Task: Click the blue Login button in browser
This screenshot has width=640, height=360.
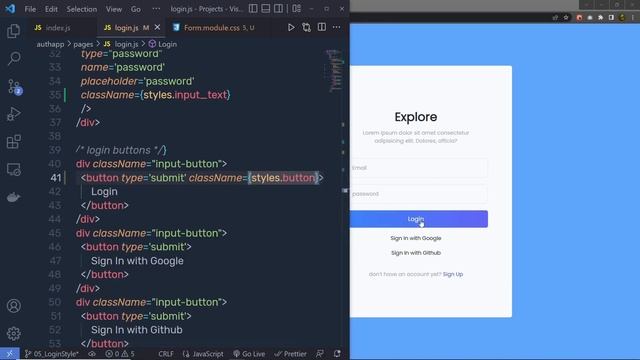Action: coord(419,219)
